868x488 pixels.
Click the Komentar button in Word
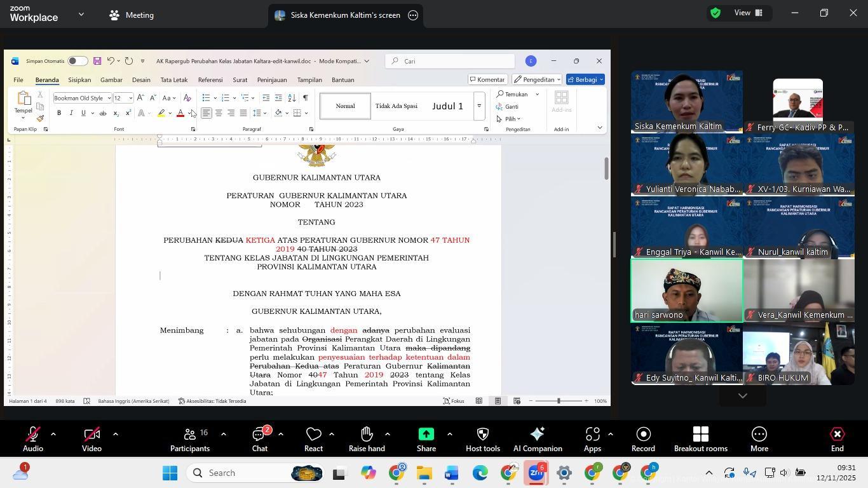pyautogui.click(x=487, y=79)
